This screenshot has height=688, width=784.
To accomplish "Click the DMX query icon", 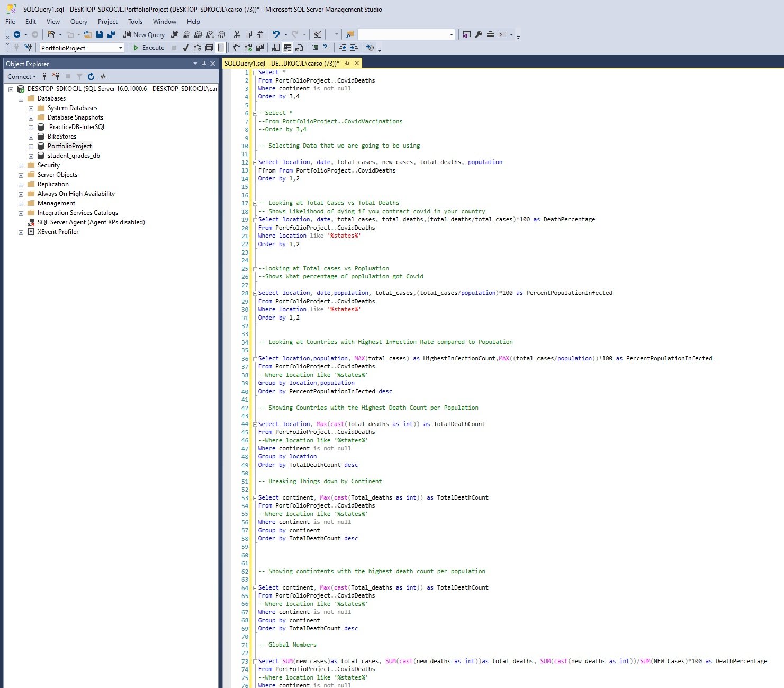I will pyautogui.click(x=198, y=34).
